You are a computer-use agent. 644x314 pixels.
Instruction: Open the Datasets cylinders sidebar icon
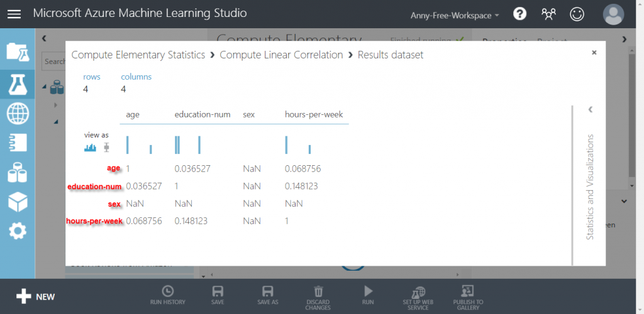click(x=18, y=172)
